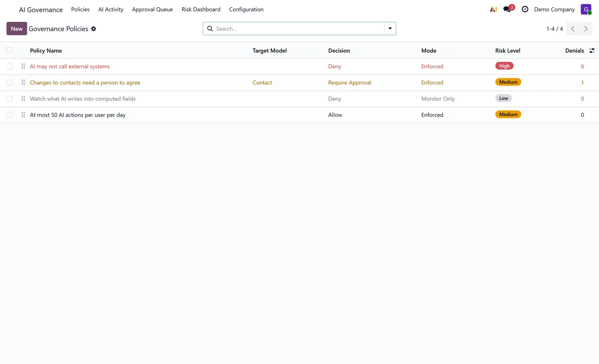Toggle the select-all checkbox in header
This screenshot has height=364, width=599.
[x=9, y=50]
